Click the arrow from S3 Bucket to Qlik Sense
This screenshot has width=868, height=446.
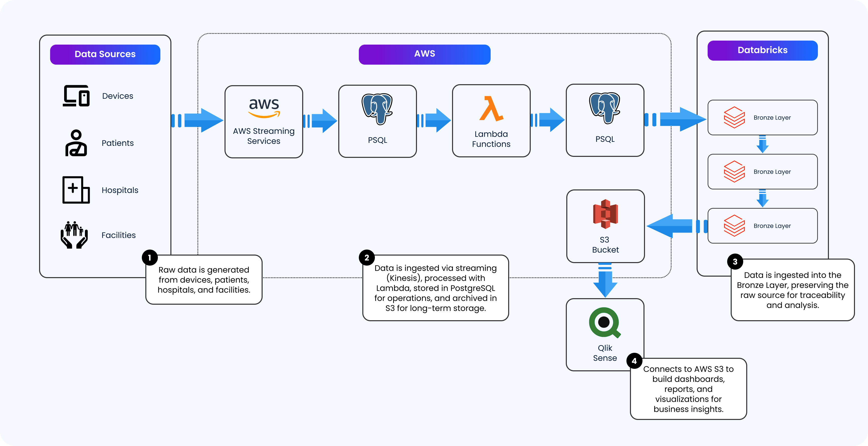tap(605, 280)
